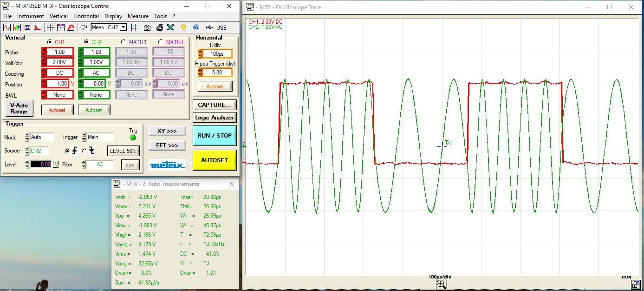Click the light bulb toolbar icon
Image resolution: width=644 pixels, height=291 pixels.
point(183,27)
